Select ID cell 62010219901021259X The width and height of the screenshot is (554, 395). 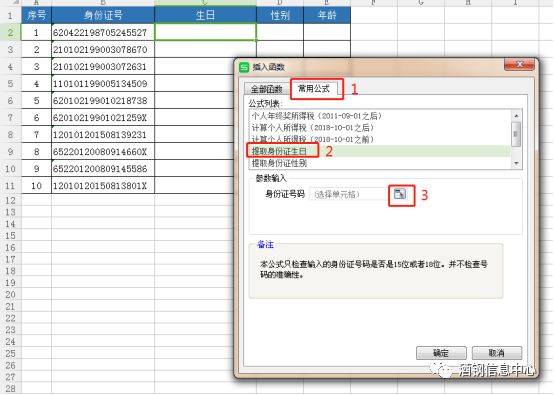[x=103, y=117]
